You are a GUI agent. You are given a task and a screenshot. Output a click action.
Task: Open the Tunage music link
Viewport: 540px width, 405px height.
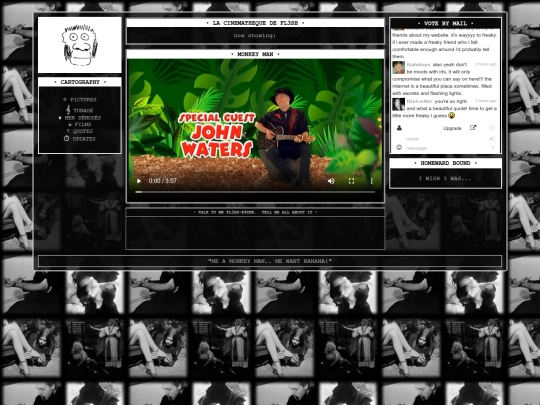(83, 111)
